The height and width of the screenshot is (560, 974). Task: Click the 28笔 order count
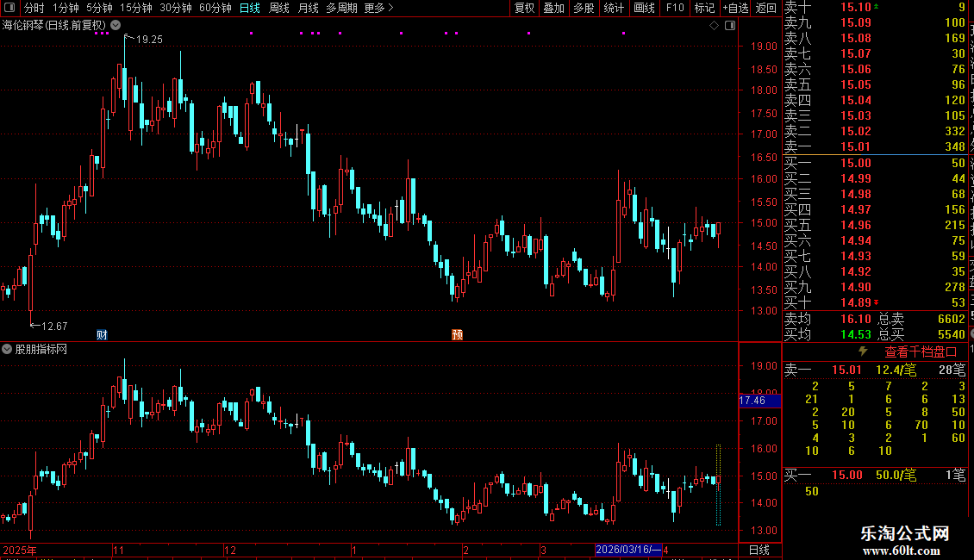(952, 370)
